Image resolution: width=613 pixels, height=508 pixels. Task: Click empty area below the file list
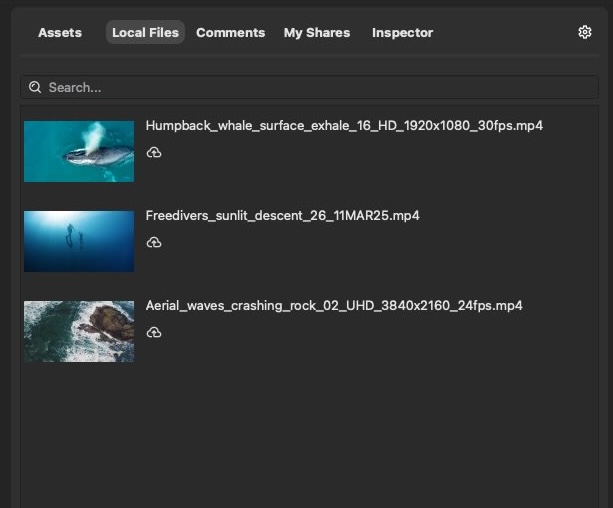[300, 440]
